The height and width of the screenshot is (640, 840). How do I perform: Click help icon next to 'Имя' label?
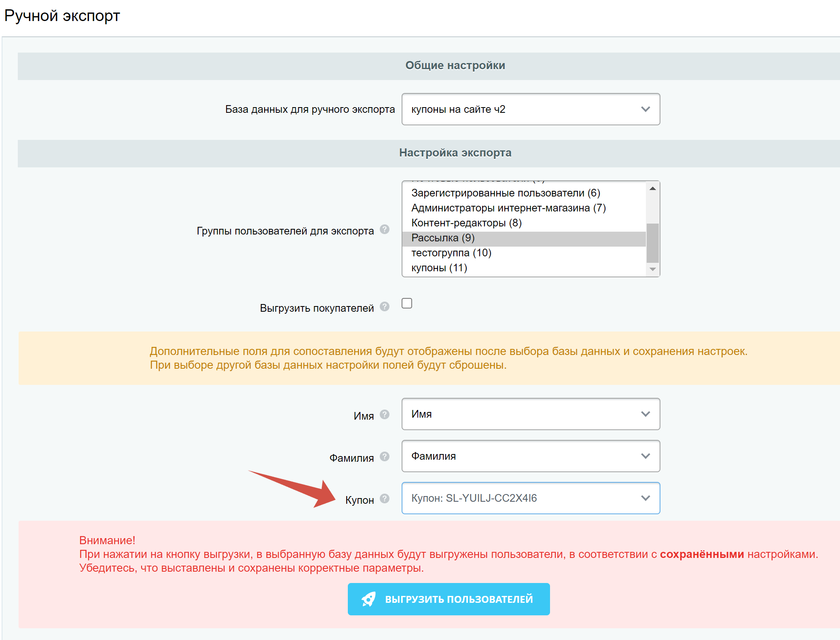point(385,414)
